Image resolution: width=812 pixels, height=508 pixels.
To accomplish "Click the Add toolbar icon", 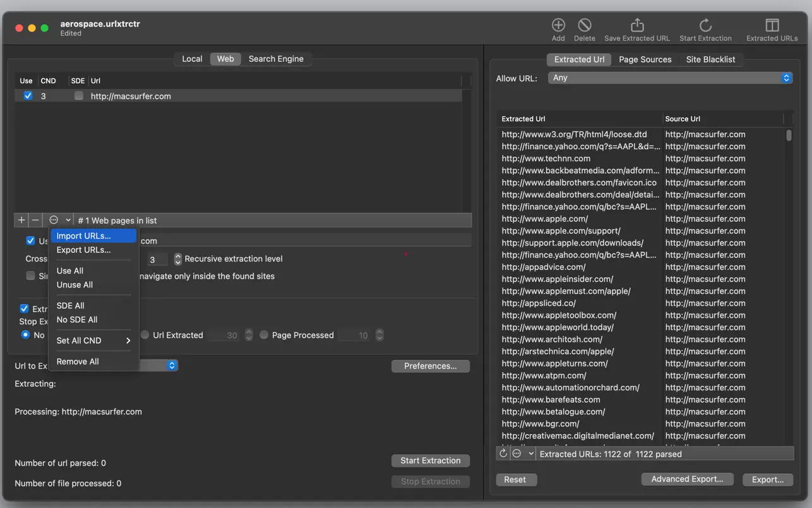I will click(x=558, y=25).
